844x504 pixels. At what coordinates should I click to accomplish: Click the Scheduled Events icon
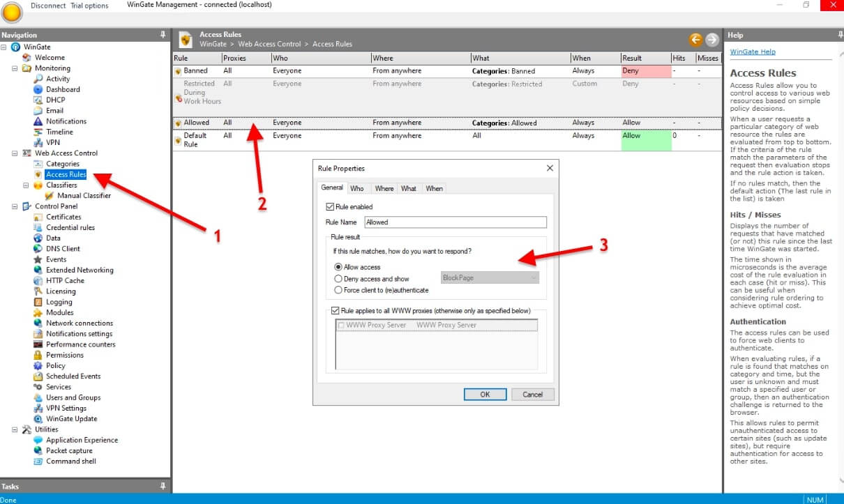38,376
